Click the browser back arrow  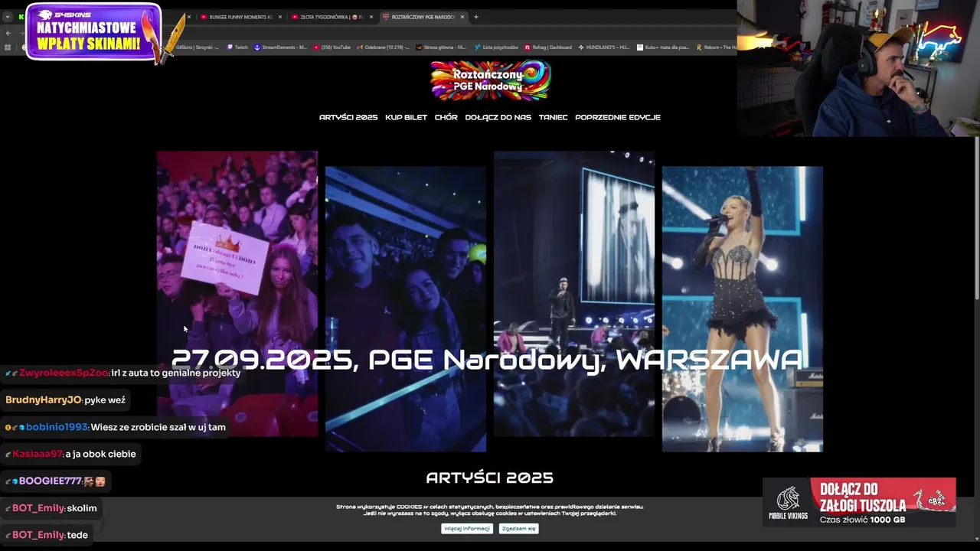(x=8, y=33)
